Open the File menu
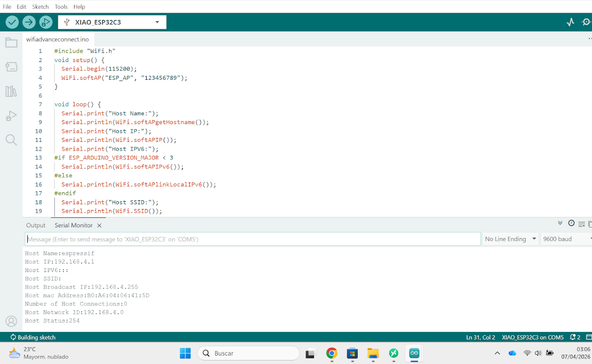This screenshot has height=364, width=592. click(7, 7)
